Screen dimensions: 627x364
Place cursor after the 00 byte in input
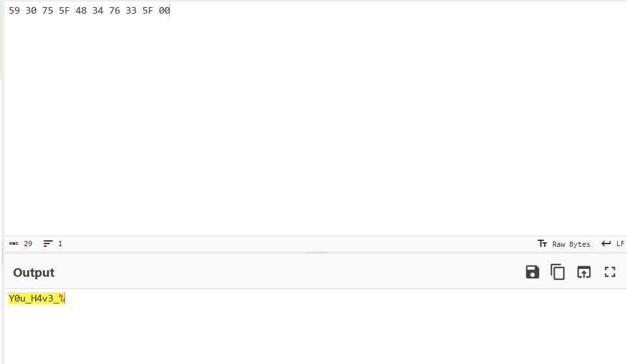170,11
